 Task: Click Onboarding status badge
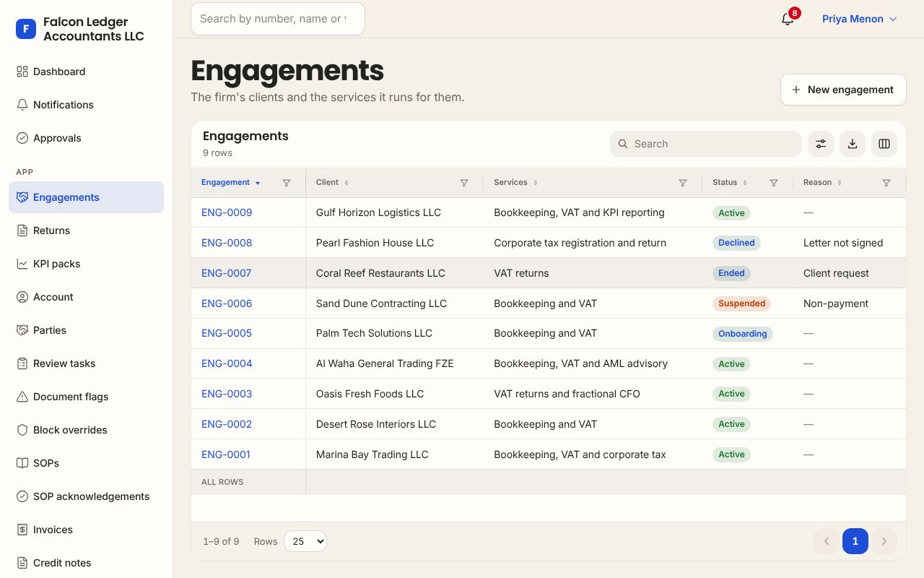tap(743, 334)
